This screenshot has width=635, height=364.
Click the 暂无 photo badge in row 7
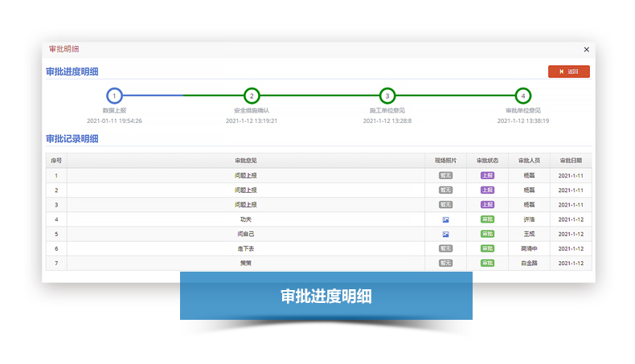tap(445, 263)
